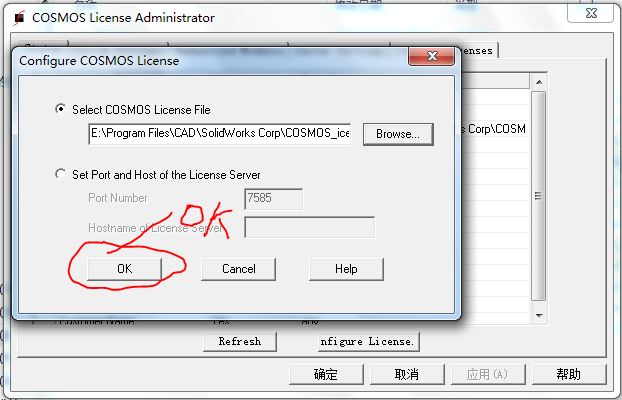Viewport: 622px width, 400px height.
Task: Open the Browse... file picker
Action: (x=398, y=134)
